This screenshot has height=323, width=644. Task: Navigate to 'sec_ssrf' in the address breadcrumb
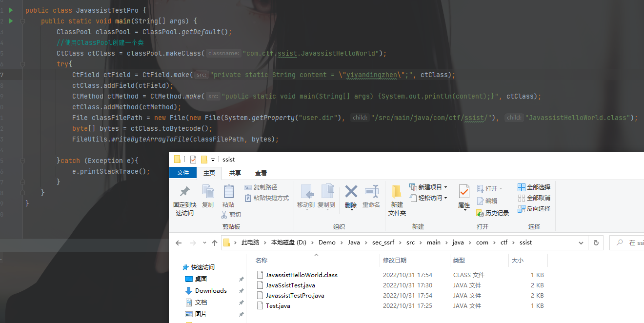pos(383,242)
